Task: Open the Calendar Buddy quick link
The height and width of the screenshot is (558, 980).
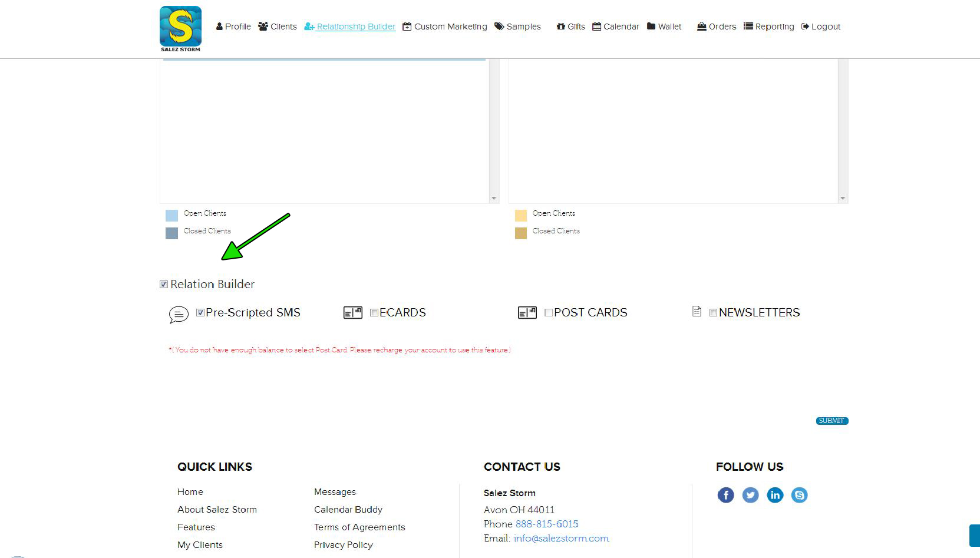Action: click(x=348, y=510)
